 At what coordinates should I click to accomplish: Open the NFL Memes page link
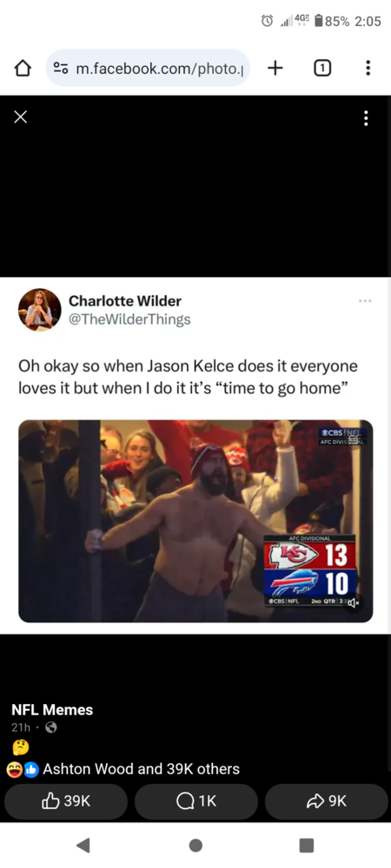(52, 710)
